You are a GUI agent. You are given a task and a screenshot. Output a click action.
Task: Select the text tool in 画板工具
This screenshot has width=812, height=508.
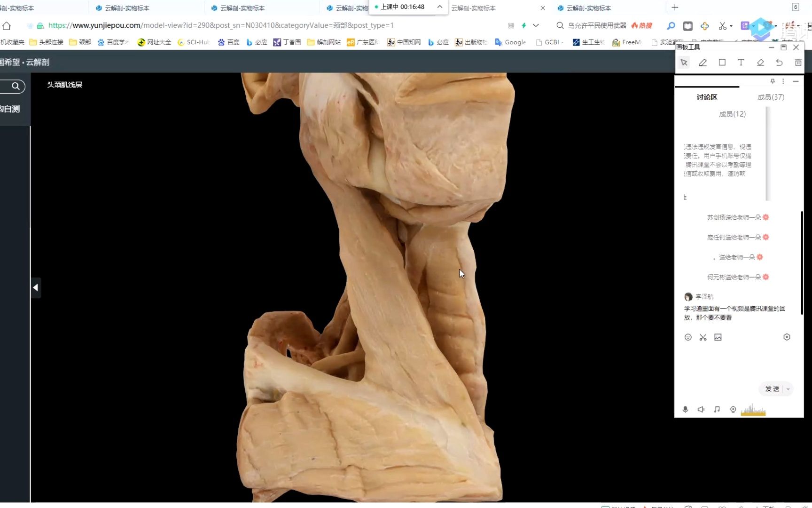click(x=741, y=63)
